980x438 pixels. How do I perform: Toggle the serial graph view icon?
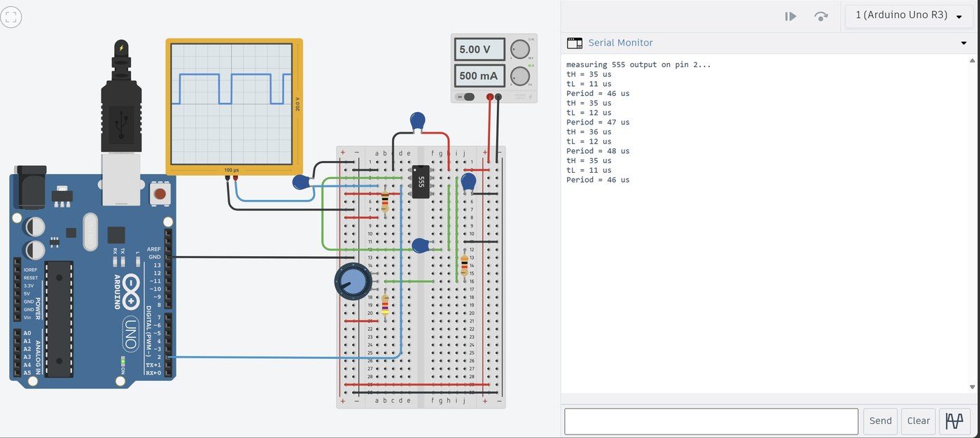coord(954,421)
